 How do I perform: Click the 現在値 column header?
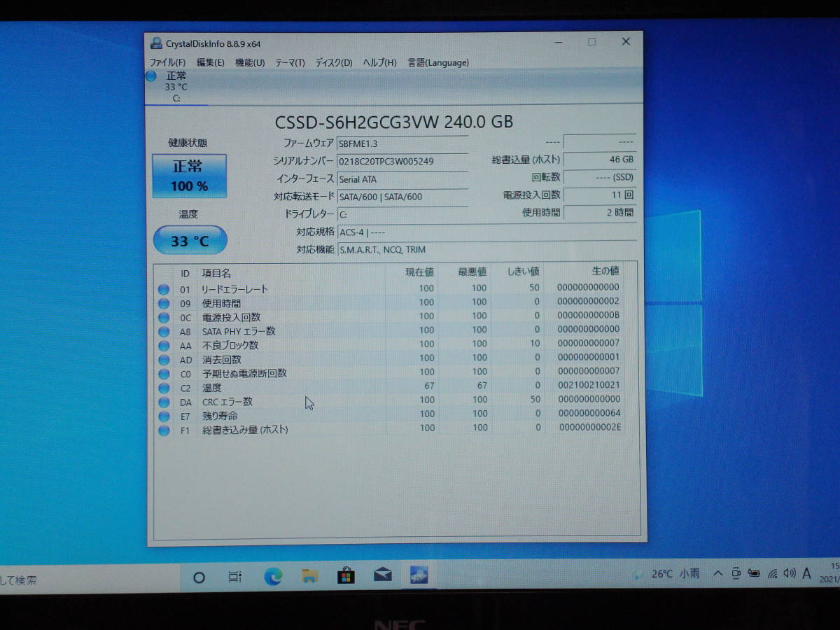coord(420,272)
